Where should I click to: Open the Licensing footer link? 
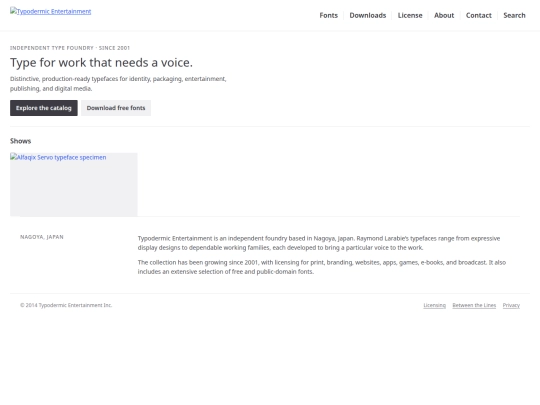pyautogui.click(x=434, y=305)
